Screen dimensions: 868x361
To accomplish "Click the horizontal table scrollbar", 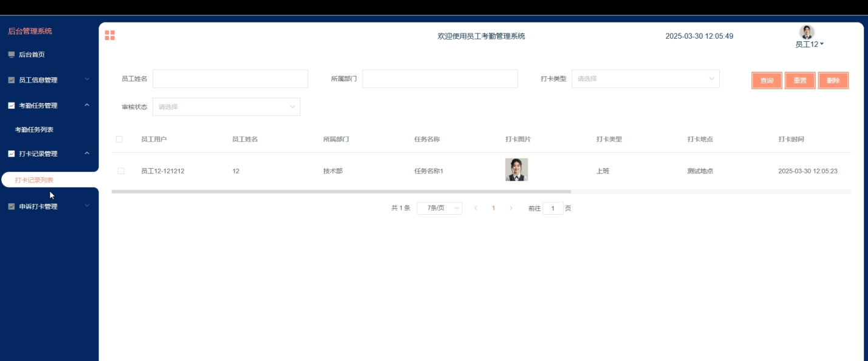I will tap(341, 192).
